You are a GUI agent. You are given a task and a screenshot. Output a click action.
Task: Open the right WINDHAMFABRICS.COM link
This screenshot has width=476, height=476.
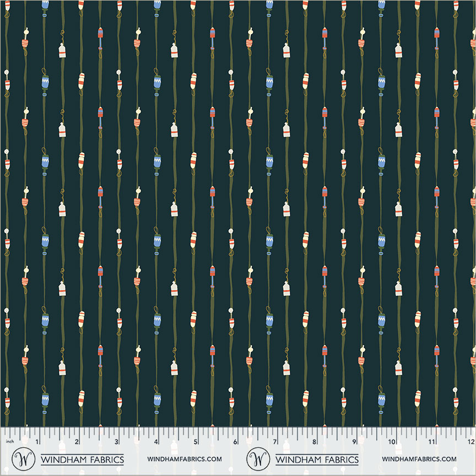pos(419,459)
